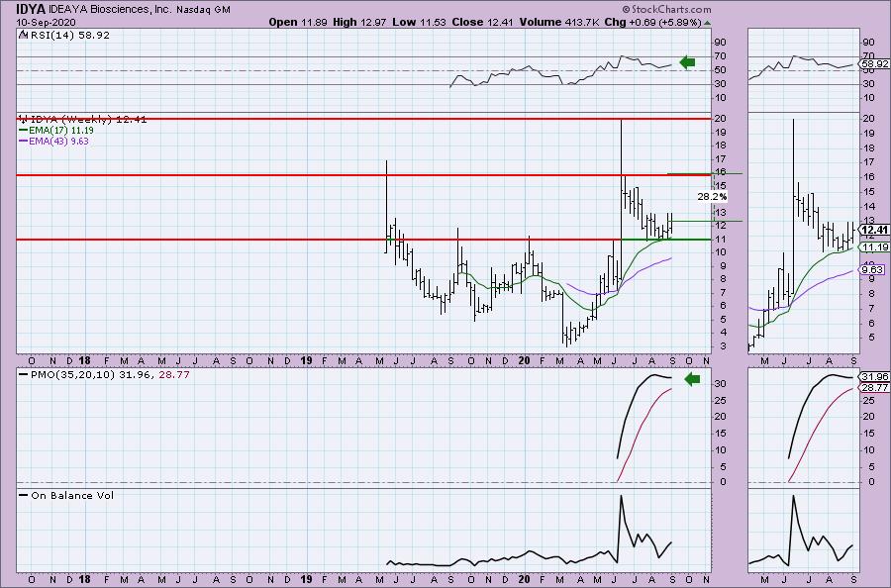The height and width of the screenshot is (588, 891).
Task: Click the High 12.97 value
Action: point(359,22)
